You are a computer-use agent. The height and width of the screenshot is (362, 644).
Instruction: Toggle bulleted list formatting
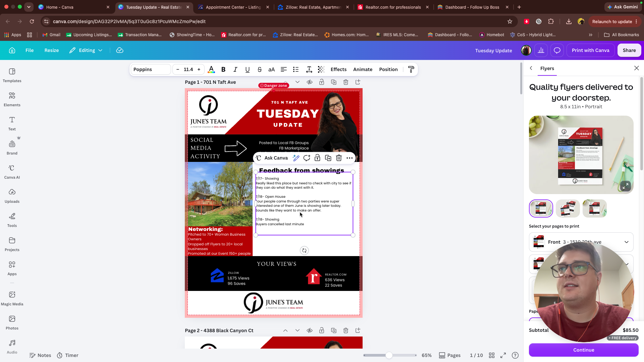coord(296,69)
